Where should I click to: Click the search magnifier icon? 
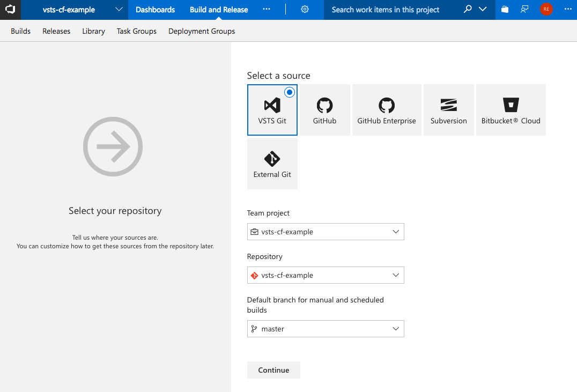468,10
